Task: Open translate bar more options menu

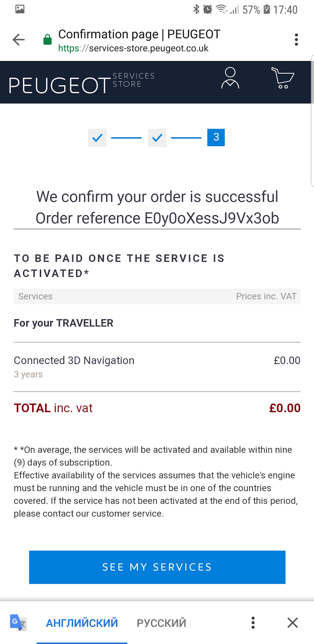Action: pyautogui.click(x=253, y=623)
